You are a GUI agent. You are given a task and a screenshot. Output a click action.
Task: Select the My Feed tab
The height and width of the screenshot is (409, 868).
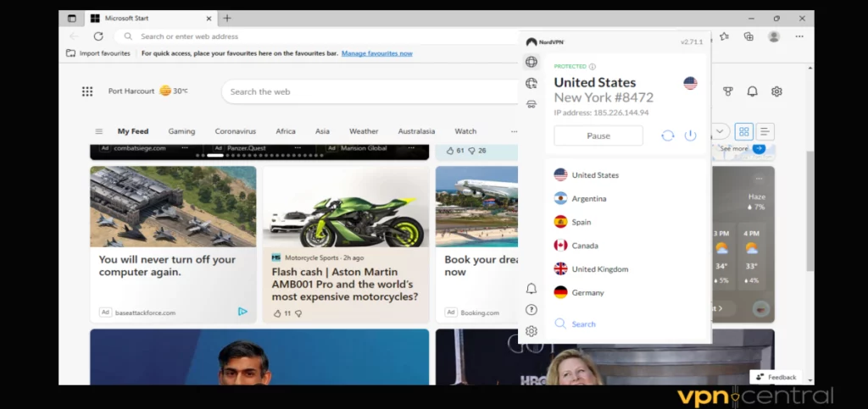coord(133,131)
